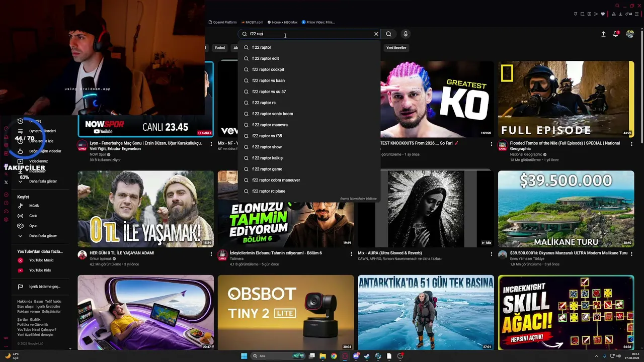
Task: Clear the search box with the X icon
Action: click(x=376, y=34)
